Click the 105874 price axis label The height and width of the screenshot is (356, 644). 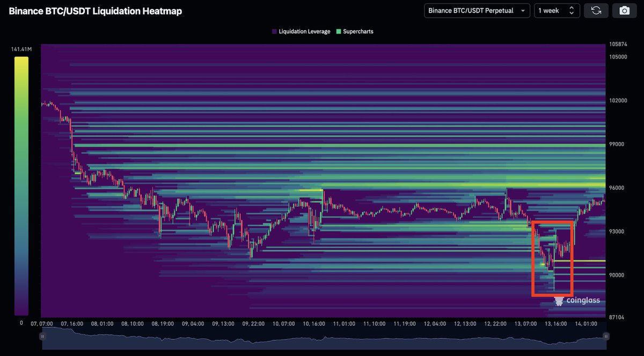618,44
